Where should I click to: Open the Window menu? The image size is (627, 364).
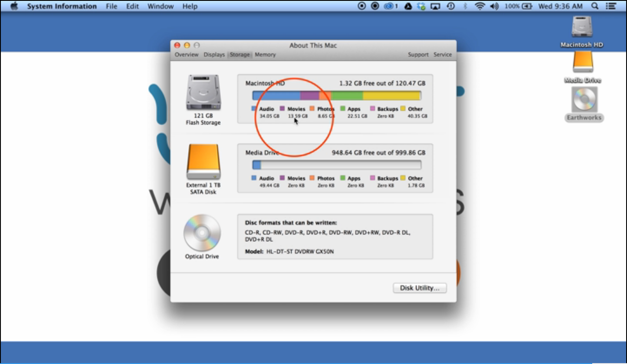point(160,7)
